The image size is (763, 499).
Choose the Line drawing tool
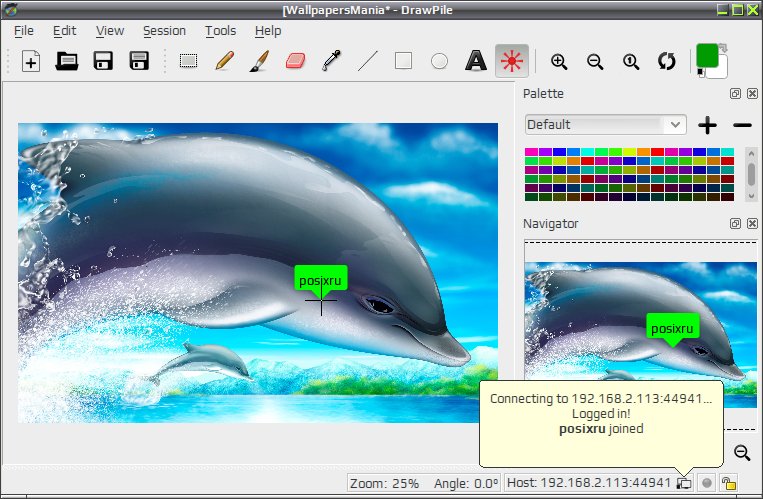click(x=368, y=61)
